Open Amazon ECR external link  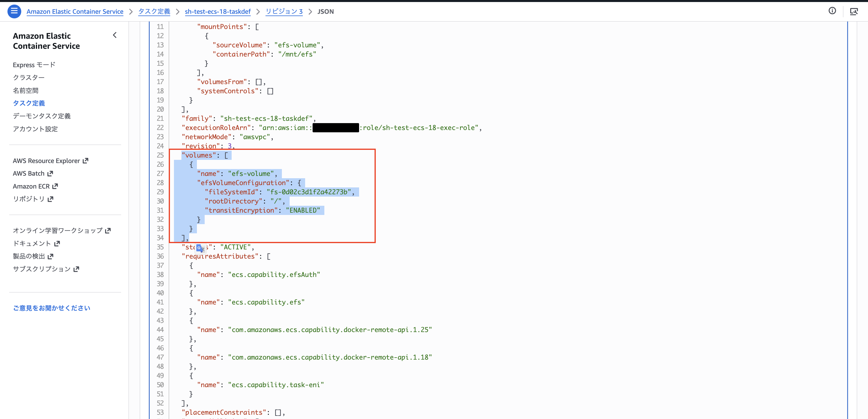pos(35,186)
